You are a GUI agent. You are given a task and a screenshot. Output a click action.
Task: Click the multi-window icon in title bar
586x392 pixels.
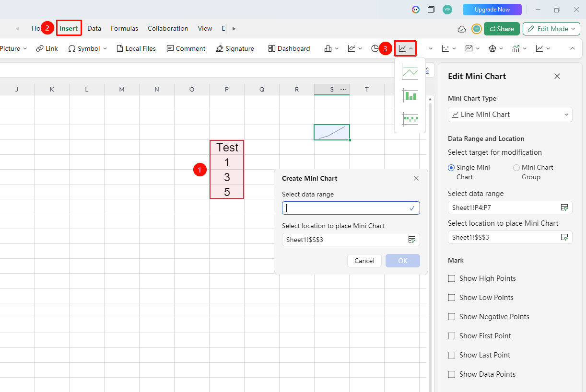click(x=431, y=10)
